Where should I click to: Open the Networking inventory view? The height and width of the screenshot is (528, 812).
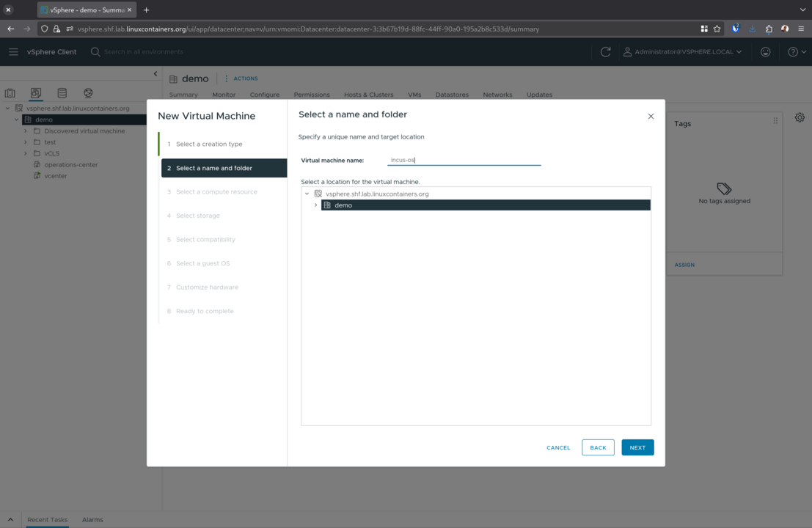pyautogui.click(x=87, y=92)
